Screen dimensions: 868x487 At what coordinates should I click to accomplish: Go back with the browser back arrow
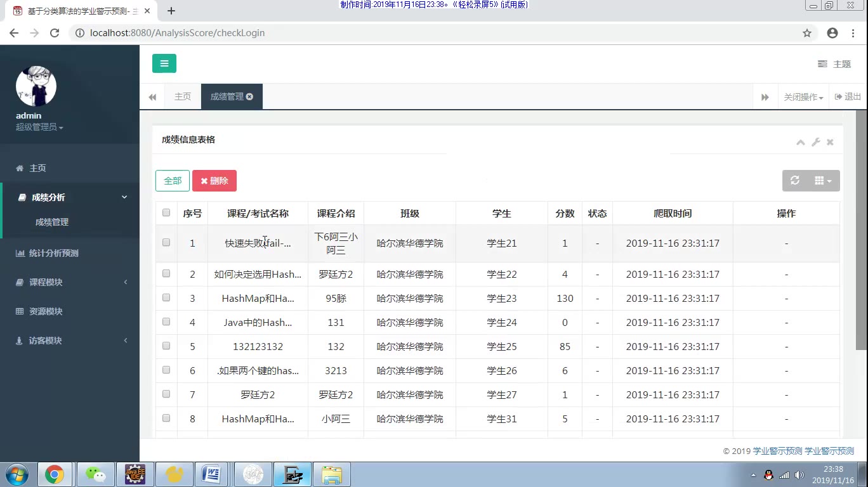point(14,33)
